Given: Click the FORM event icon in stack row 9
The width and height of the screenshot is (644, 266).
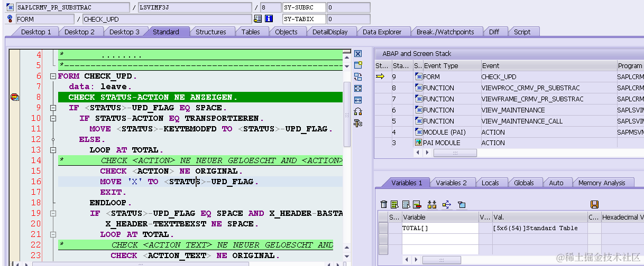Looking at the screenshot, I should point(419,77).
